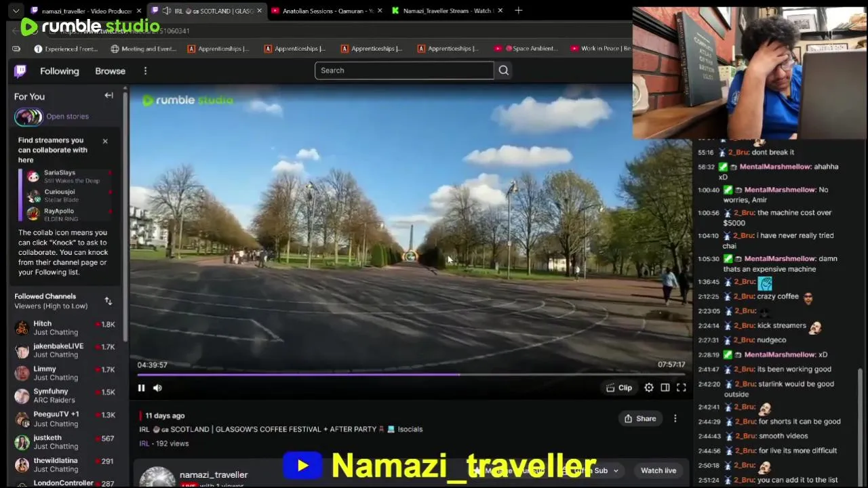Click namazi_traveller channel avatar
The image size is (868, 488).
[157, 477]
